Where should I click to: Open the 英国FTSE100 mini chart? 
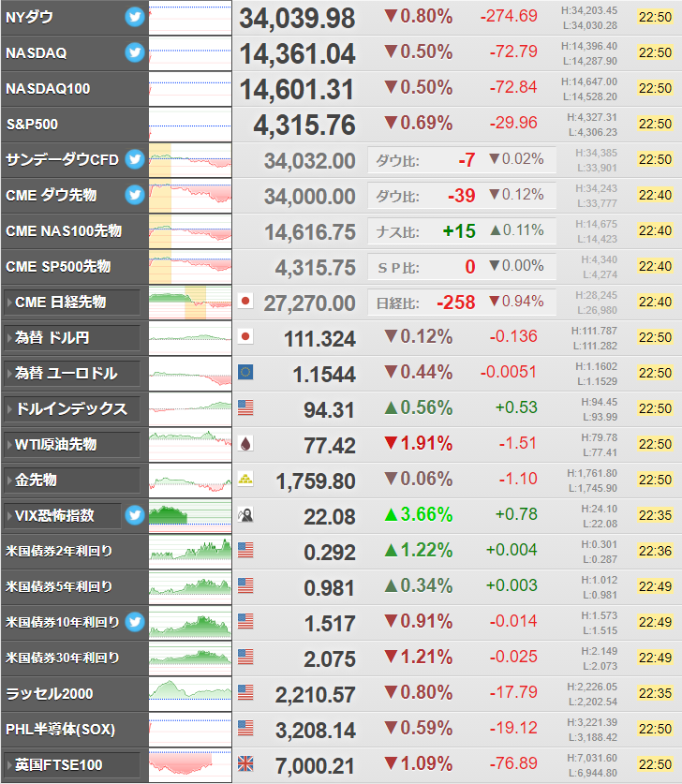[x=190, y=764]
